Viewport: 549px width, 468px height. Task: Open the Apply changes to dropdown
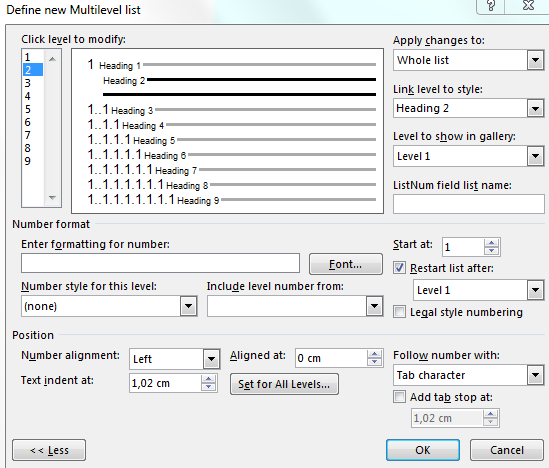535,60
